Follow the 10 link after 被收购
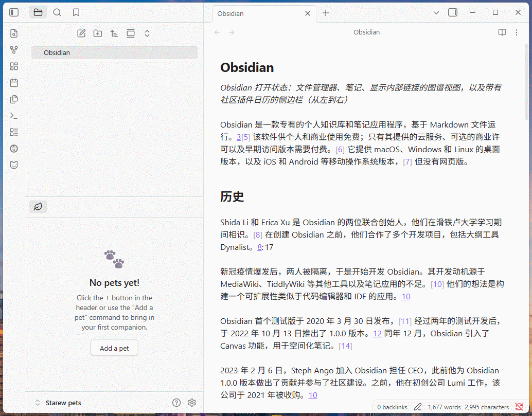This screenshot has height=416, width=532. click(x=313, y=395)
